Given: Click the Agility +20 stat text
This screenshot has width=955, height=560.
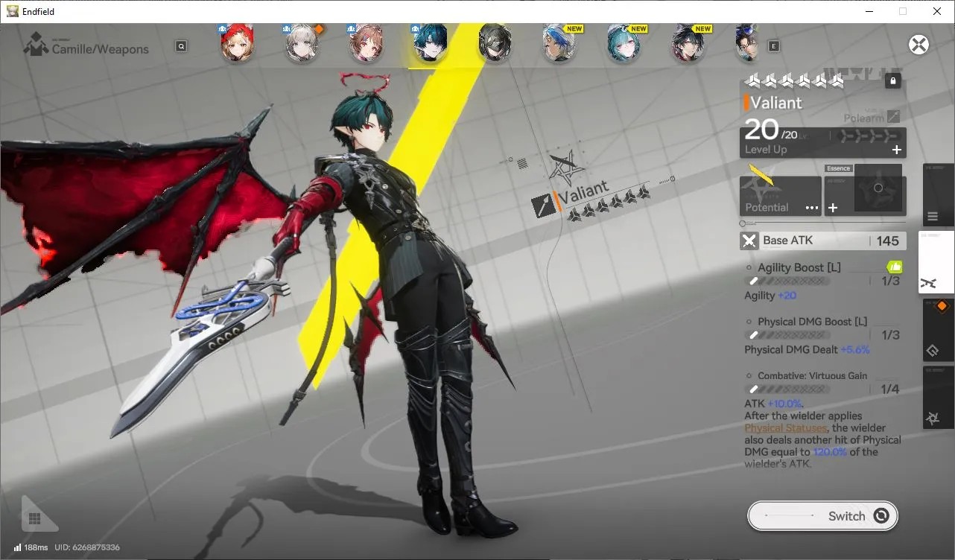Looking at the screenshot, I should click(770, 296).
